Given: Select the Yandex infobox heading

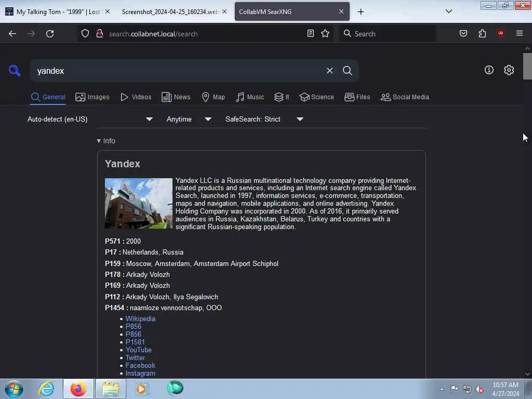Looking at the screenshot, I should coord(123,164).
